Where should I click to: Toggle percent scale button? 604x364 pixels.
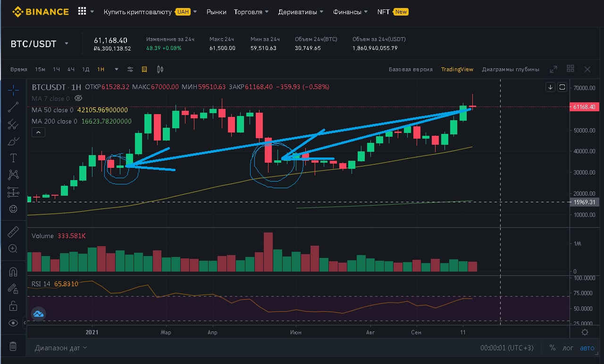pyautogui.click(x=553, y=348)
